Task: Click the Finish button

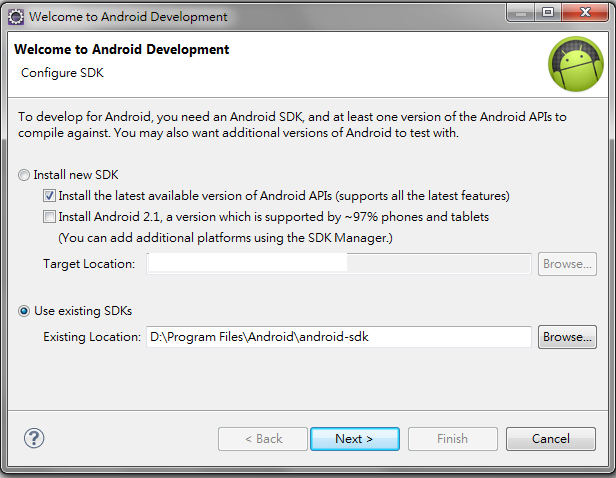Action: [x=452, y=439]
